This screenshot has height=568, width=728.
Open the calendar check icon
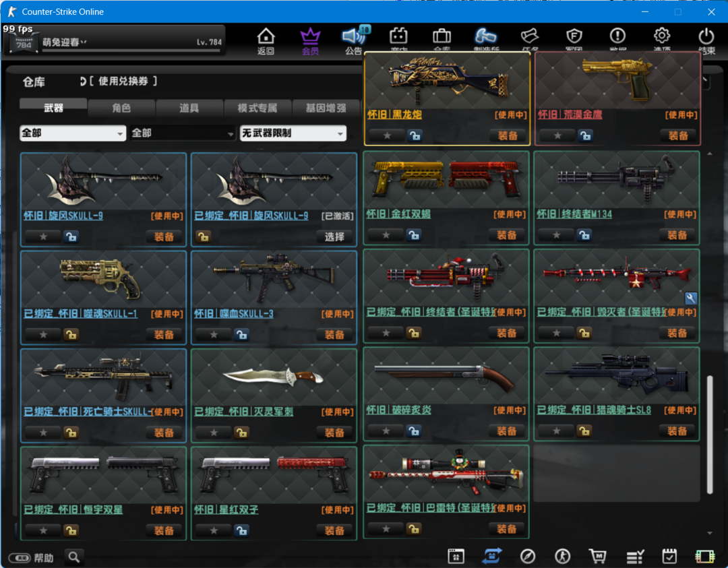pos(669,556)
